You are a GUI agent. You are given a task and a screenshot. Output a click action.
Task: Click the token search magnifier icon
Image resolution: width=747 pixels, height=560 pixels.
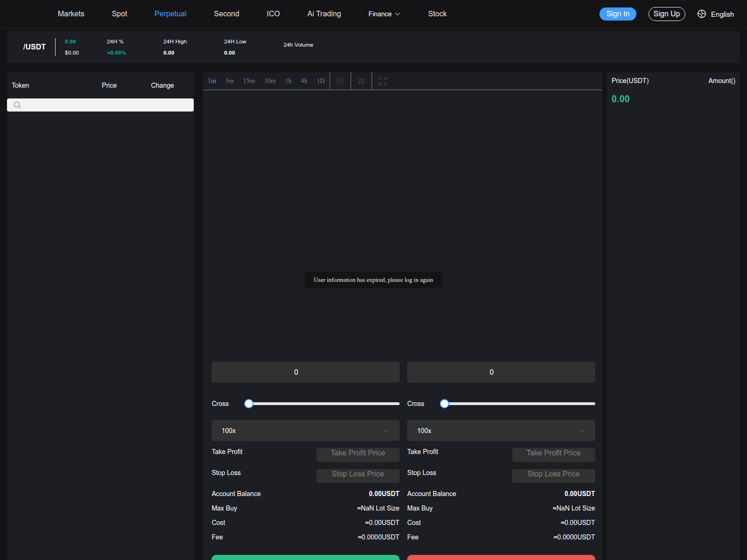(x=17, y=105)
